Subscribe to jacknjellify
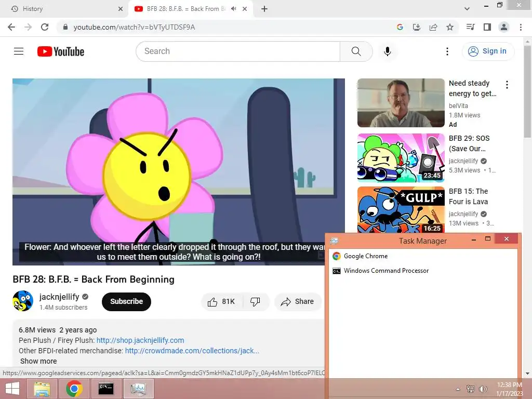 pyautogui.click(x=126, y=302)
